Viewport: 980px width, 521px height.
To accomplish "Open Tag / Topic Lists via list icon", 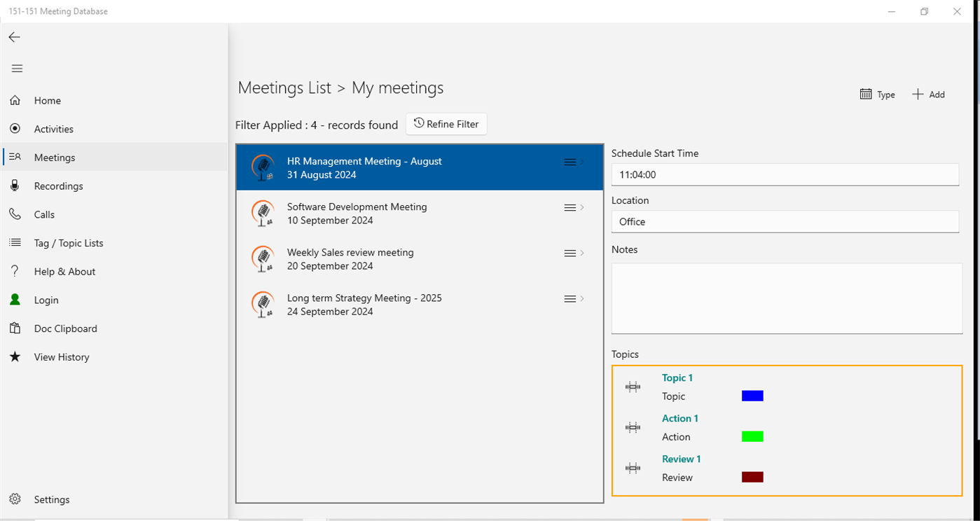I will point(15,242).
